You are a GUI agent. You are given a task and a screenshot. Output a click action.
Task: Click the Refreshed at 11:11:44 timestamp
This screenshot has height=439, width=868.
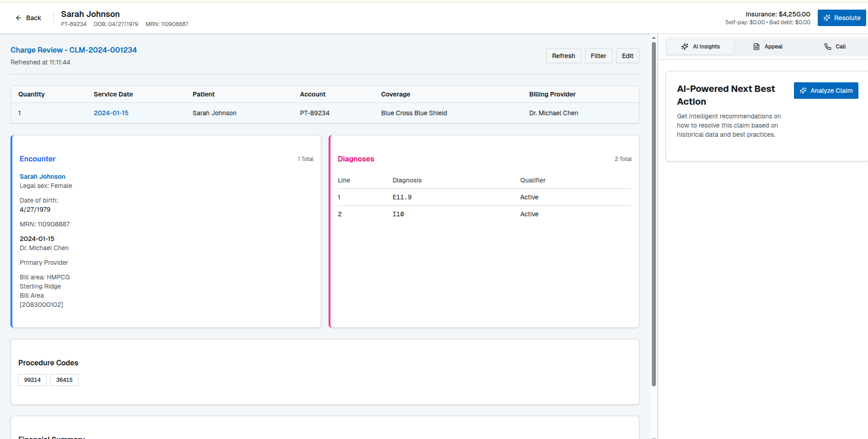click(x=40, y=62)
